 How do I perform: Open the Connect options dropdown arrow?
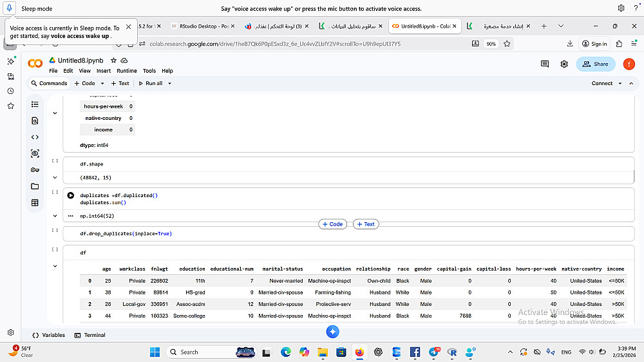[x=620, y=83]
